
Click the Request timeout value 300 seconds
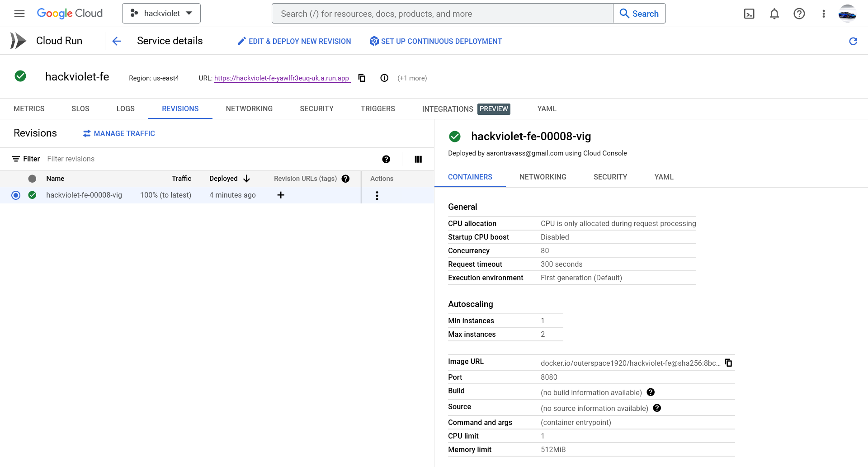(x=561, y=264)
